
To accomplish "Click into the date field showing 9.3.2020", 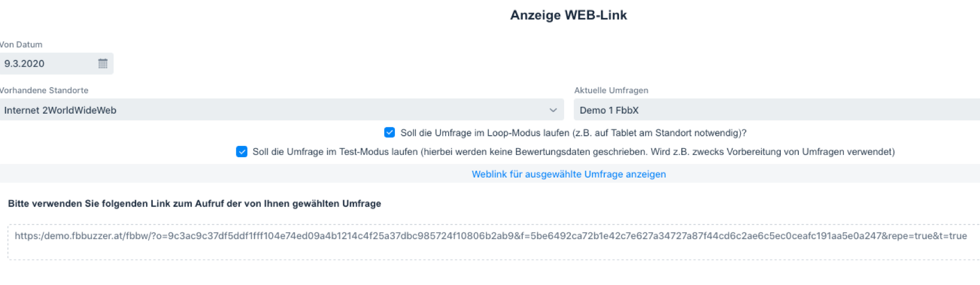I will tap(45, 63).
